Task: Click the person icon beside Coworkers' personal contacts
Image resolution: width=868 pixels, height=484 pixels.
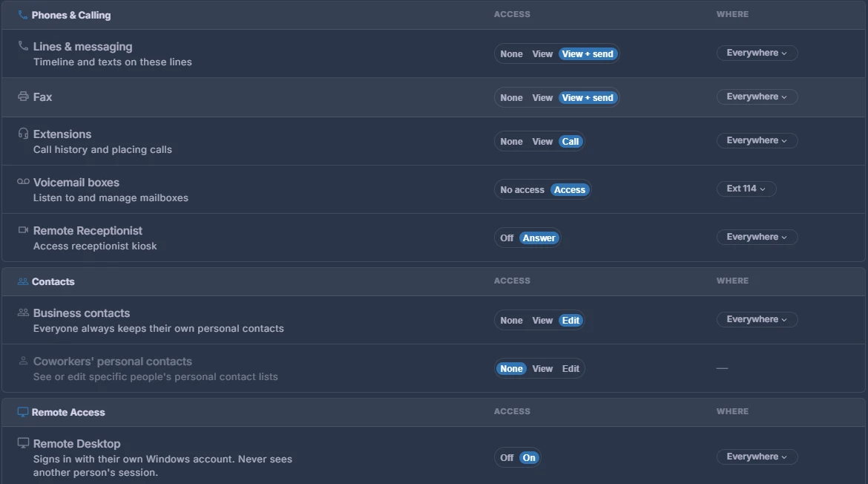Action: point(23,361)
